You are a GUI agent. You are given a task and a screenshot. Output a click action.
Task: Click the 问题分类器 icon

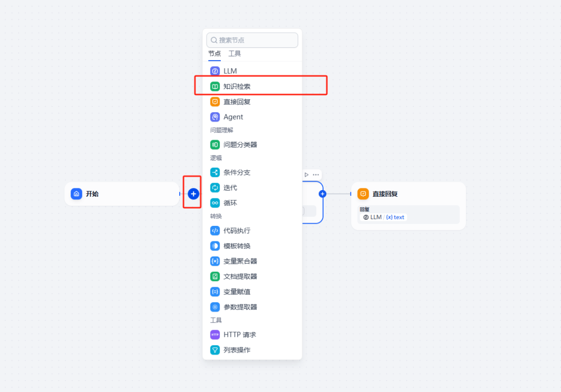(x=215, y=144)
